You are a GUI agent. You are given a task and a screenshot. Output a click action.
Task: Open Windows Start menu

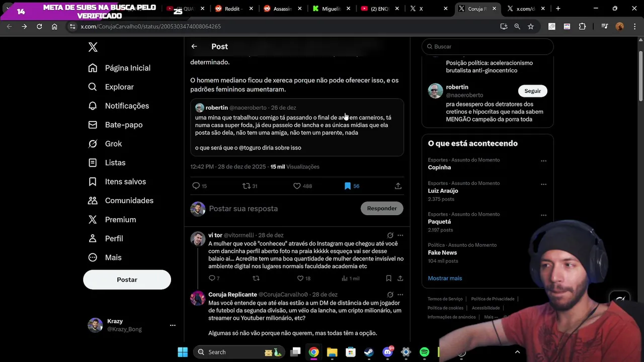tap(183, 352)
